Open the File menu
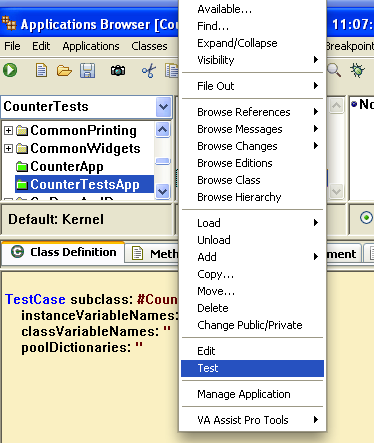The height and width of the screenshot is (443, 374). (12, 46)
